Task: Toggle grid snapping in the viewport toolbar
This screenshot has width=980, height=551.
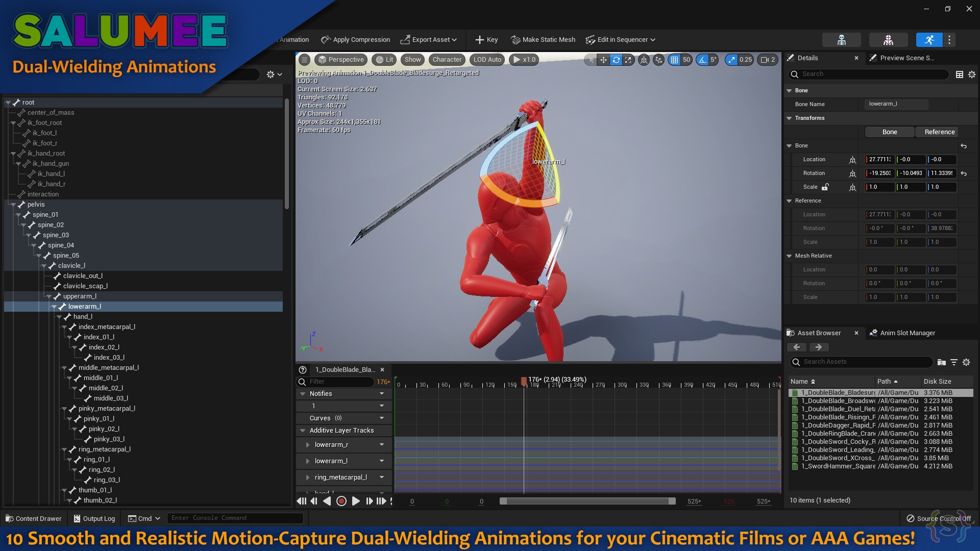Action: point(674,60)
